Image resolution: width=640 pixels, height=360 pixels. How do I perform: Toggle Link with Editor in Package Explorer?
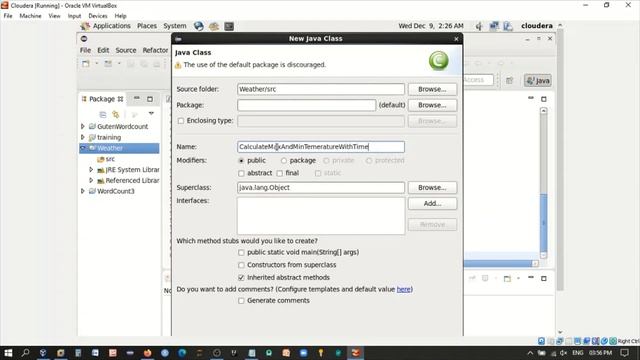point(116,114)
